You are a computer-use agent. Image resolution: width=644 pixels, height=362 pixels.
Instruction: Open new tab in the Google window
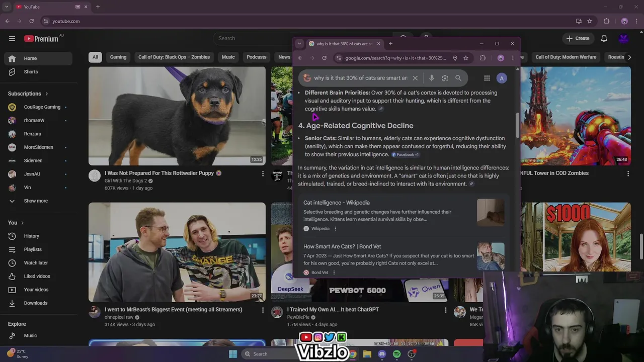click(x=390, y=44)
